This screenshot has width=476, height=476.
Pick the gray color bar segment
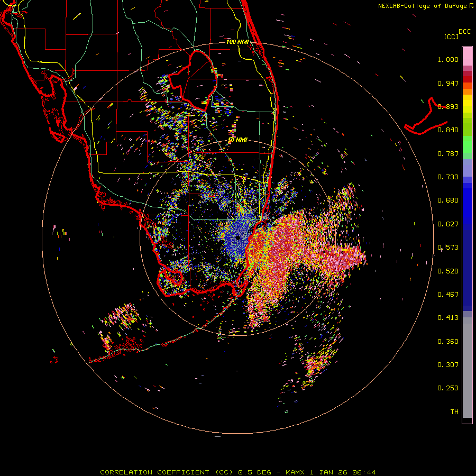coord(467,368)
